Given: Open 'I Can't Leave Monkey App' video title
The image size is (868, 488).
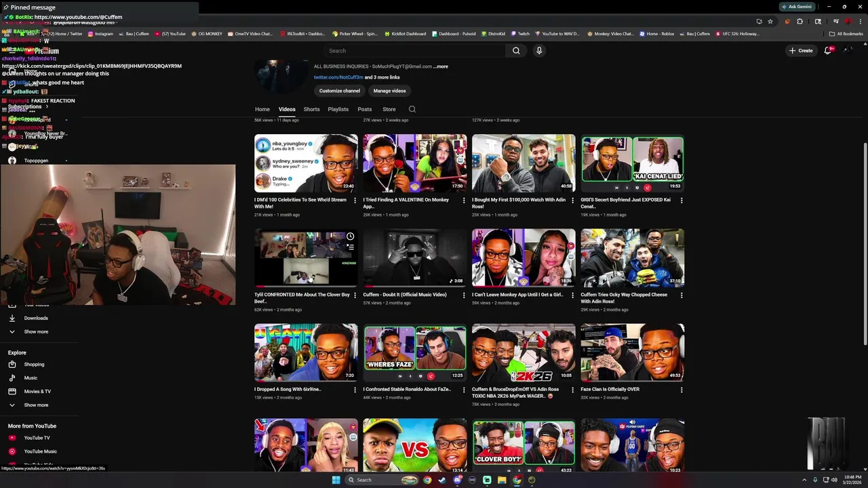Looking at the screenshot, I should [x=518, y=295].
